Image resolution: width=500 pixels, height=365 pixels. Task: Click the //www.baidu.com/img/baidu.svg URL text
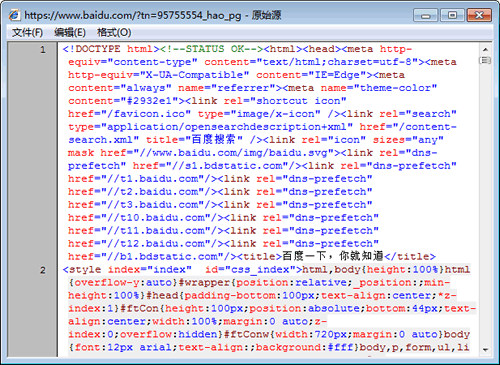coord(240,153)
